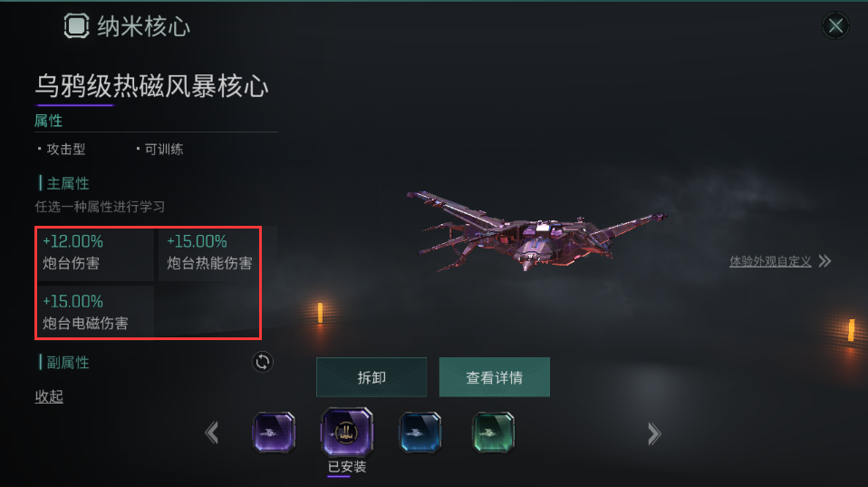Expand the 副属性 section heading
868x487 pixels.
click(x=68, y=363)
